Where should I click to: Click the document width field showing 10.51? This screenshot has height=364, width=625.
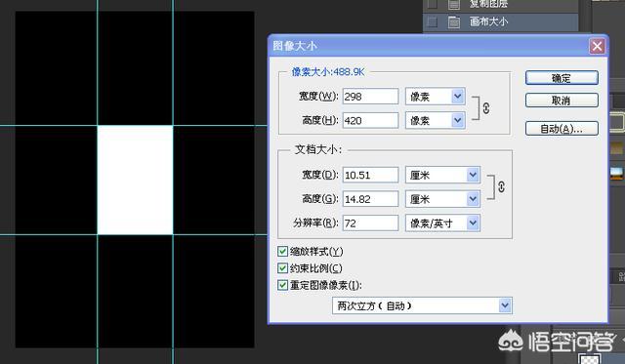click(x=370, y=175)
